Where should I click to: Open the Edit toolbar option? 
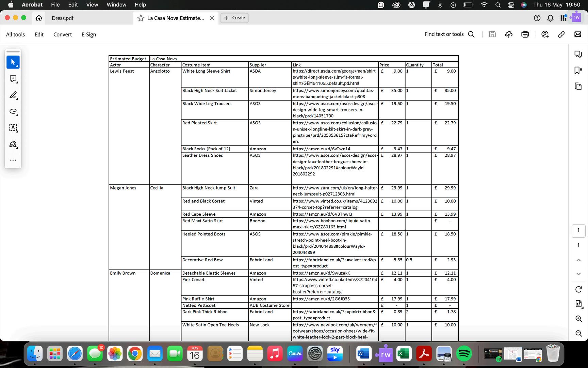pos(39,34)
